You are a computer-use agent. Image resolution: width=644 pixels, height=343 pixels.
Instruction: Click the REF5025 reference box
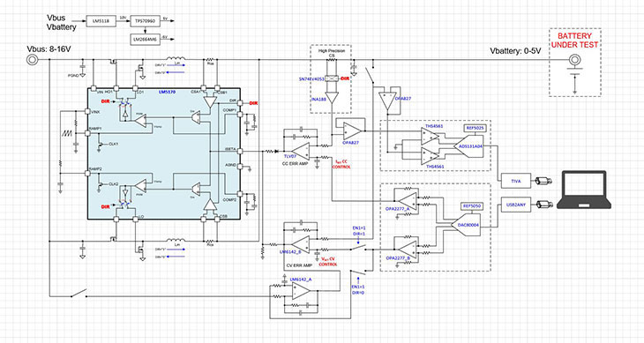[474, 128]
